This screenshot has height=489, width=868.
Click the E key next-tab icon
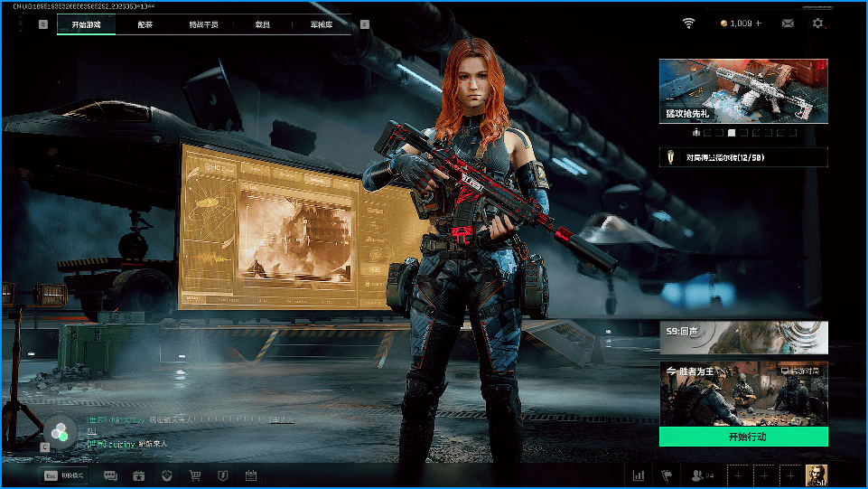(x=364, y=24)
